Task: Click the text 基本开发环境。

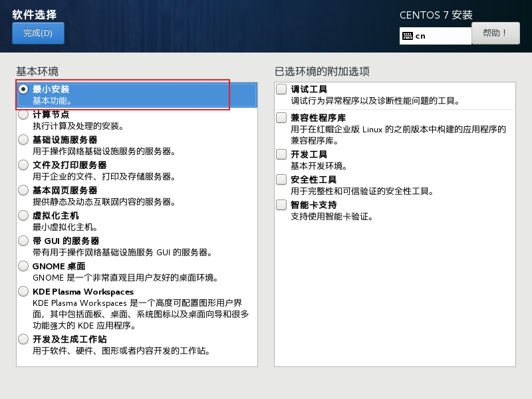Action: tap(319, 166)
